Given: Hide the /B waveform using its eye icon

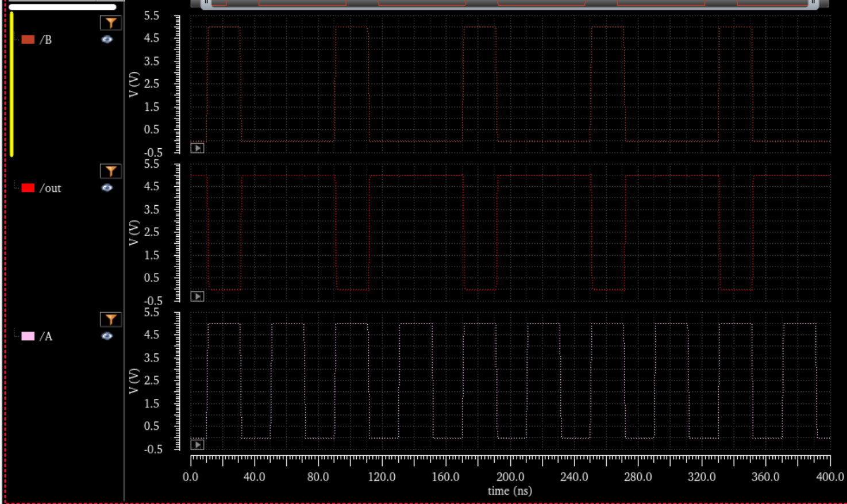Looking at the screenshot, I should click(x=107, y=40).
